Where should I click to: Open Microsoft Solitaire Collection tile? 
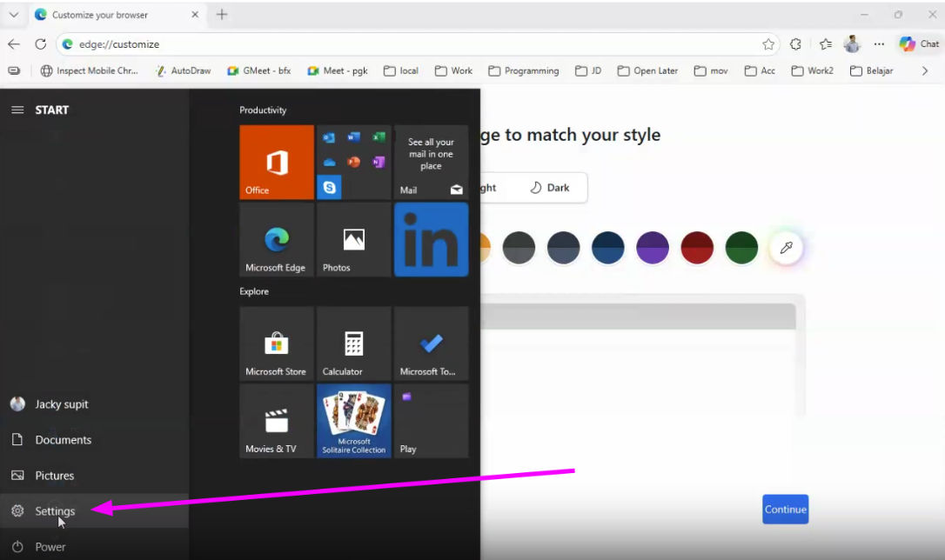(353, 421)
